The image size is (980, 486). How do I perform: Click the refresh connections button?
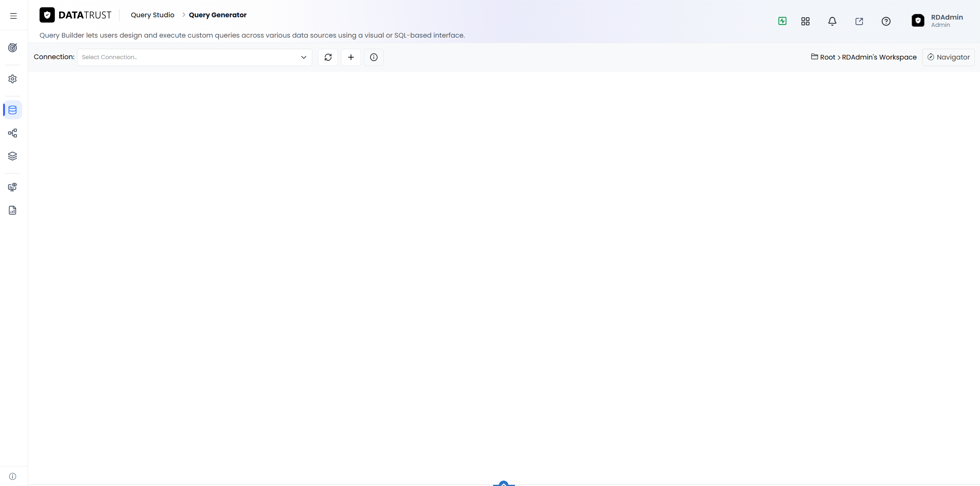click(328, 57)
